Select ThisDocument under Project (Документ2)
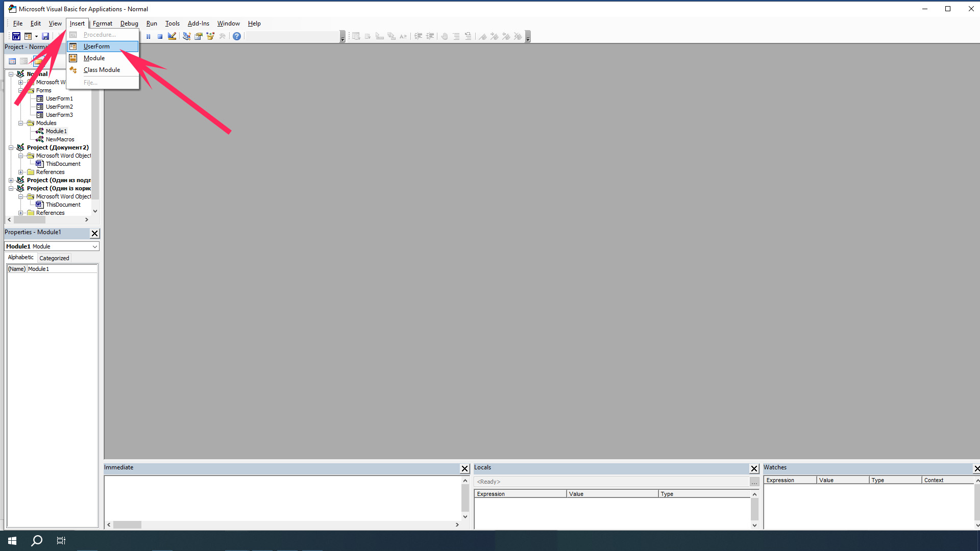The height and width of the screenshot is (551, 980). [x=63, y=164]
